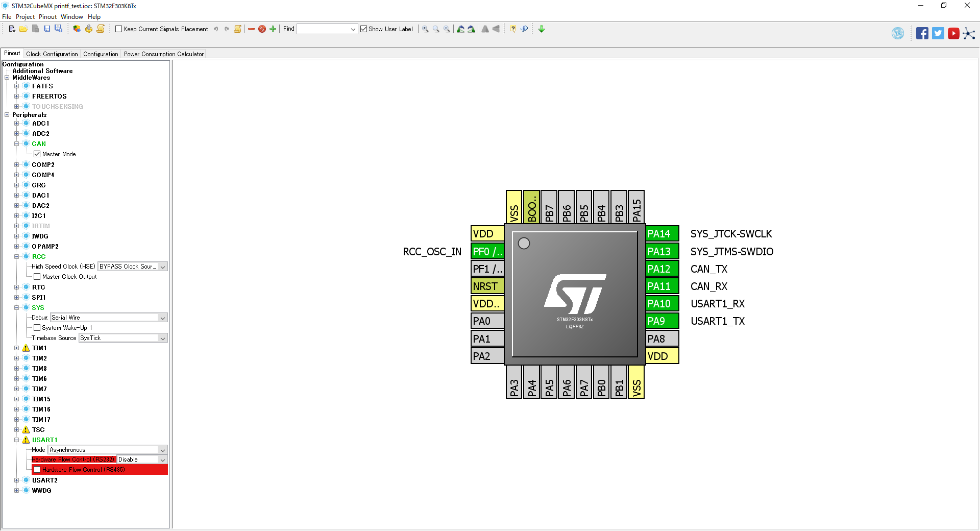Click the best fit zoom icon
The width and height of the screenshot is (980, 531).
pyautogui.click(x=435, y=29)
